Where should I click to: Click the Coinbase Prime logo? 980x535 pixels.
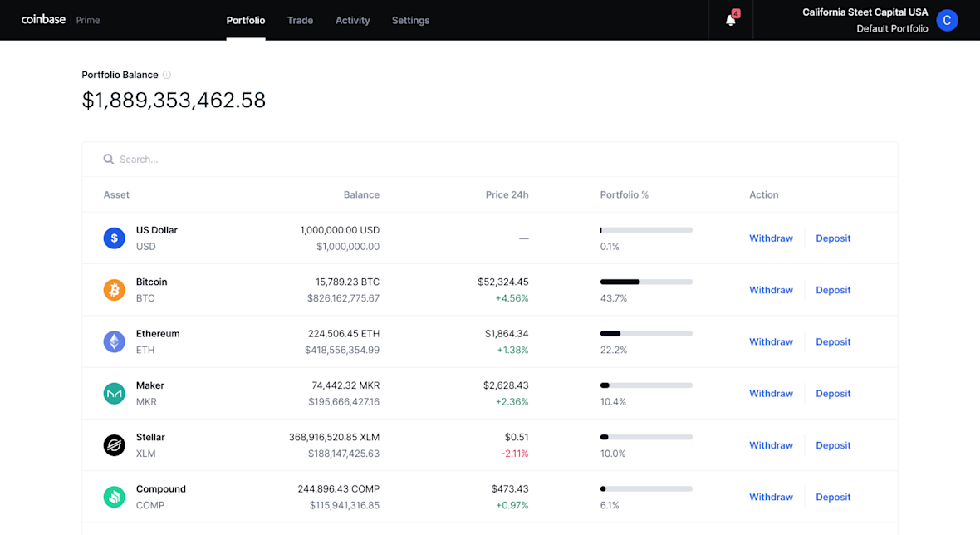click(x=61, y=20)
